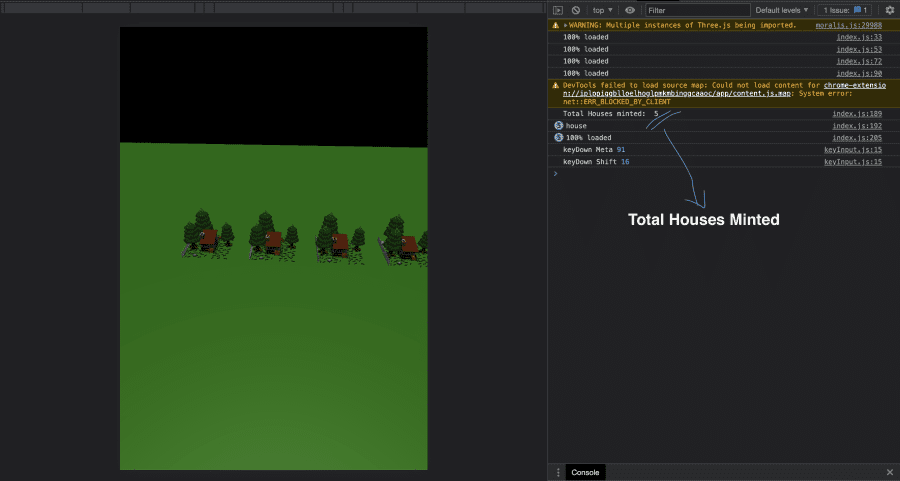Image resolution: width=900 pixels, height=481 pixels.
Task: Select the 'keyDown Shift 16' log text
Action: click(596, 162)
